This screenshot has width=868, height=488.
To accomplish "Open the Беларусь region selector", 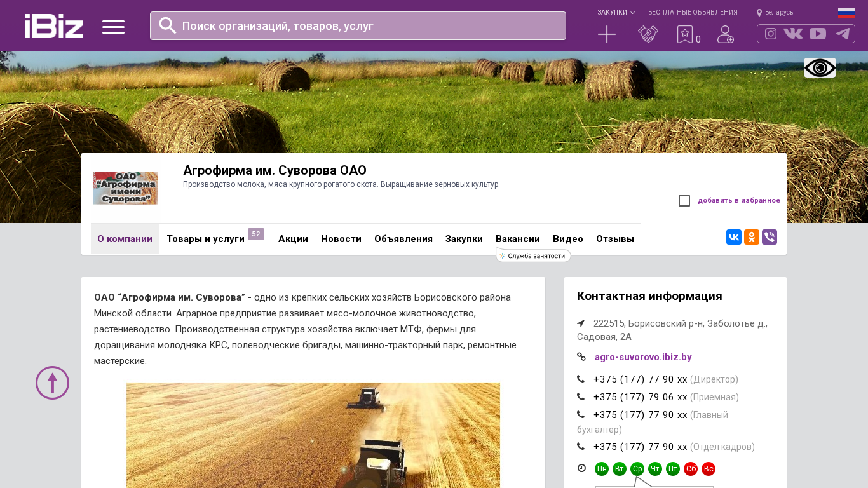I will pyautogui.click(x=775, y=12).
